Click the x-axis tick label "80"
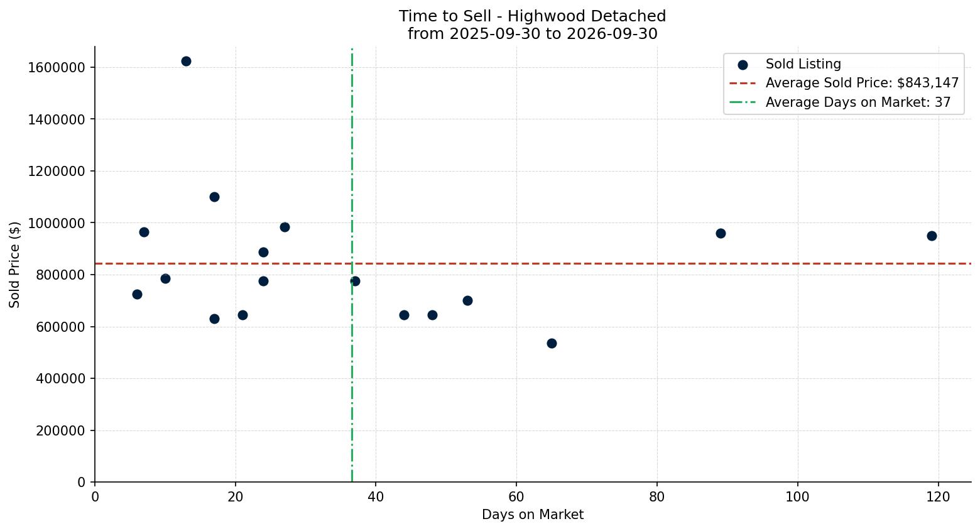980x531 pixels. pyautogui.click(x=657, y=496)
